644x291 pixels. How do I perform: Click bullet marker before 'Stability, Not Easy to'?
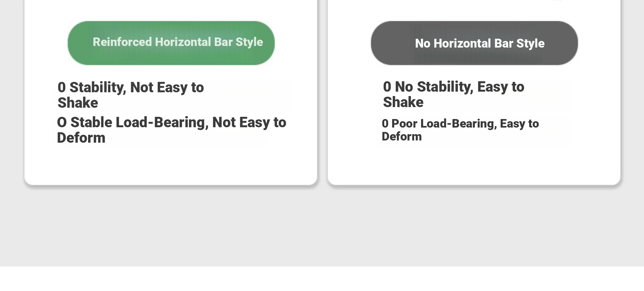coord(62,87)
